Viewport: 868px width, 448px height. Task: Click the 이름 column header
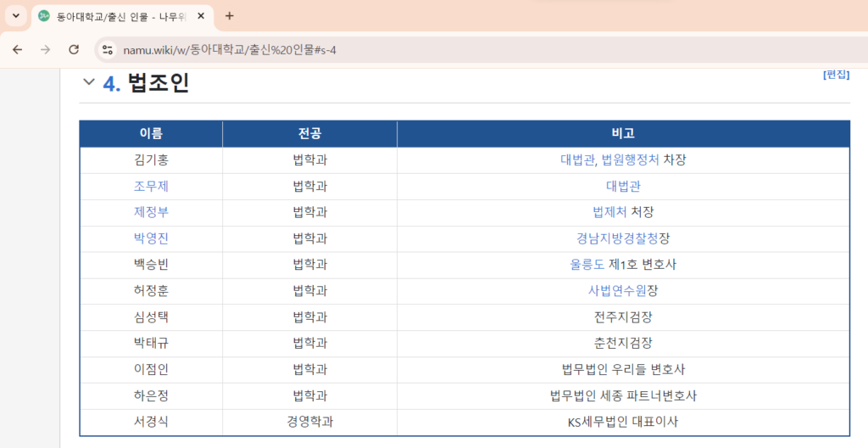pos(151,133)
